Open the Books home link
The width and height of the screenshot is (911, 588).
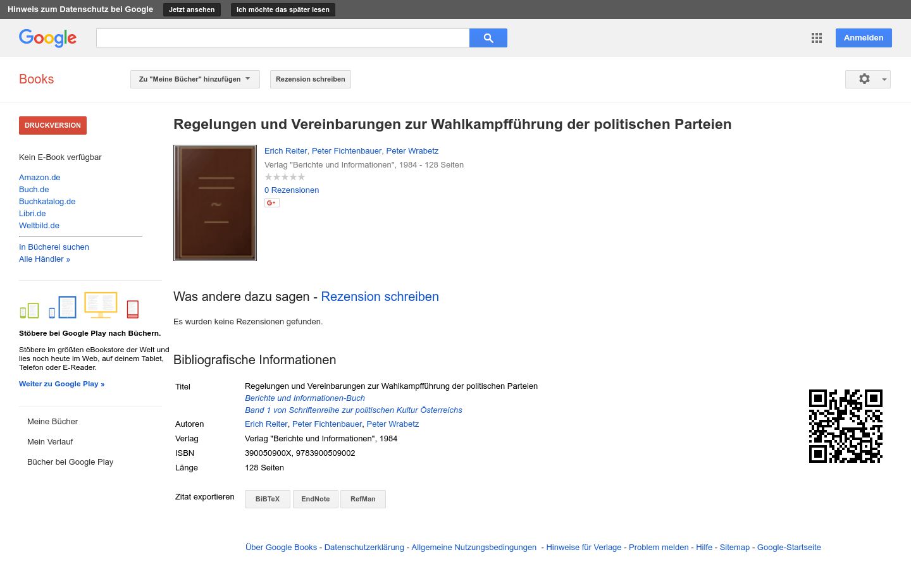pos(36,79)
